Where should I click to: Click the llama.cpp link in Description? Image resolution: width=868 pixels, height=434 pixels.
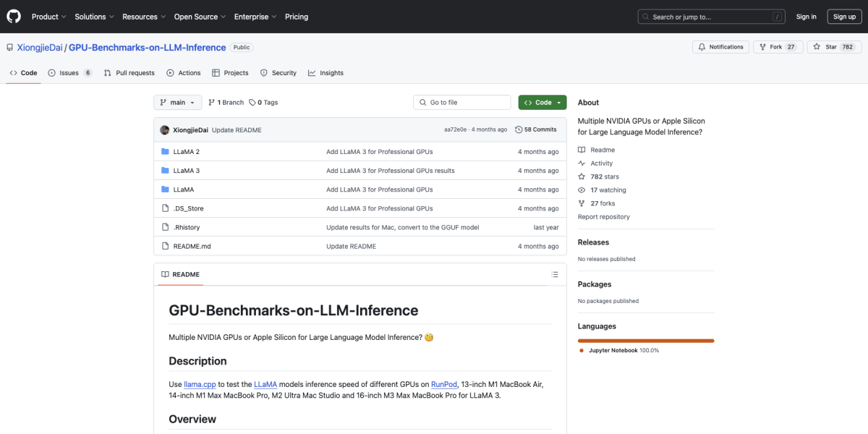(200, 384)
